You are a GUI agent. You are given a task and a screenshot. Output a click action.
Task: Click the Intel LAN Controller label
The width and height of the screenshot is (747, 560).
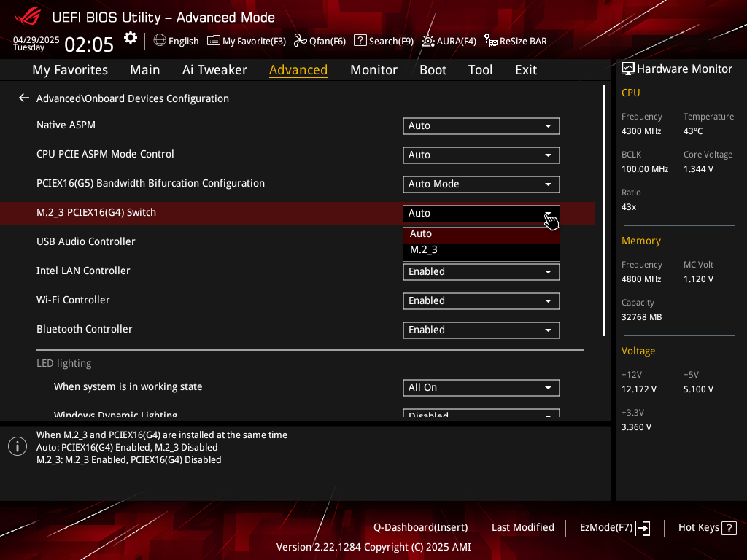83,271
